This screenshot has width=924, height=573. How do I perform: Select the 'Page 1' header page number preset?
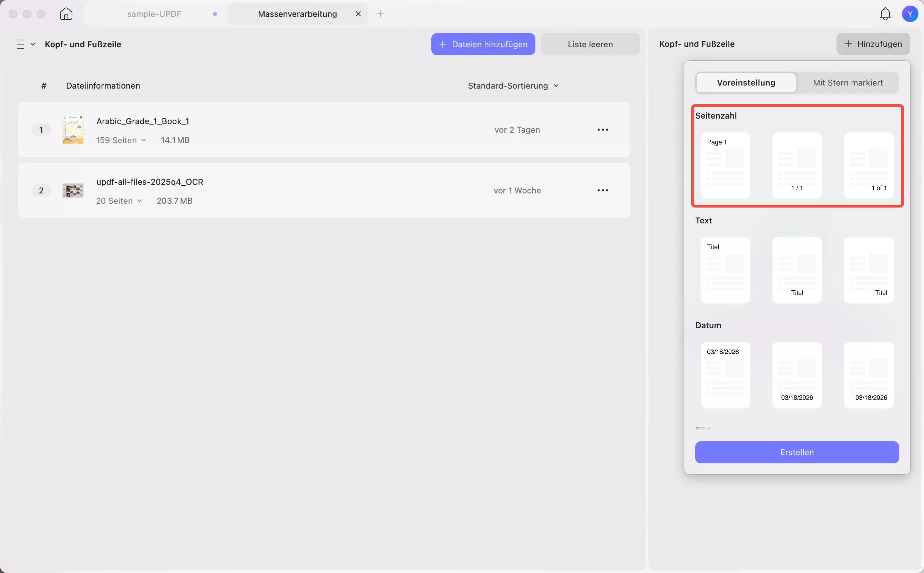click(725, 165)
